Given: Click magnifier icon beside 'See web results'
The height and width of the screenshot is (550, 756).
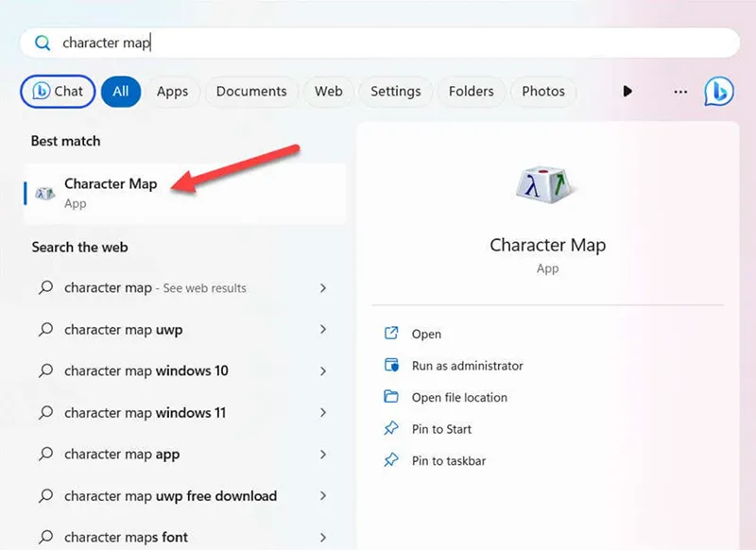Looking at the screenshot, I should tap(45, 288).
